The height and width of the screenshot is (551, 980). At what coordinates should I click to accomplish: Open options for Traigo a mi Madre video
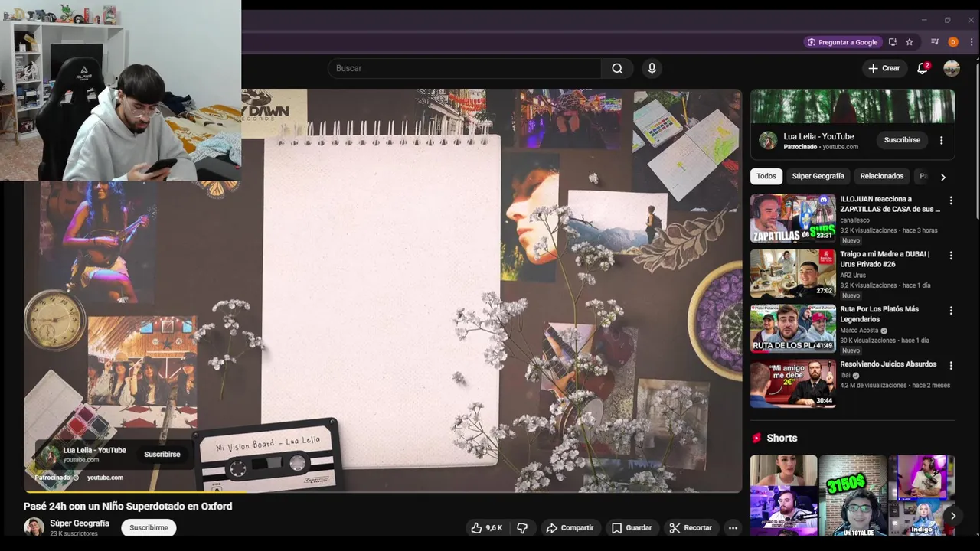click(951, 256)
